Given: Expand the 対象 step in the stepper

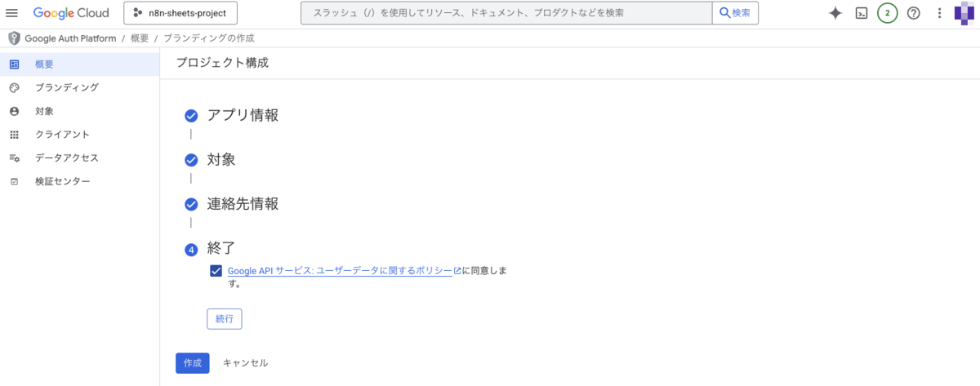Looking at the screenshot, I should click(x=221, y=159).
